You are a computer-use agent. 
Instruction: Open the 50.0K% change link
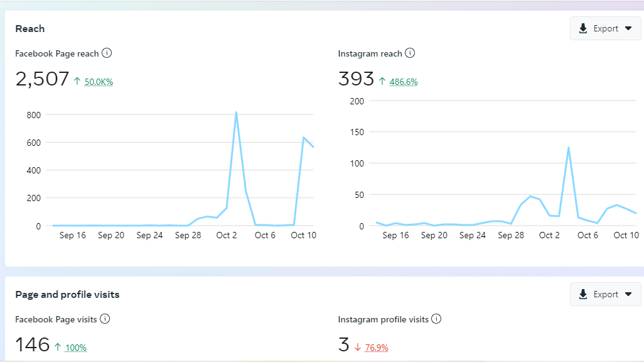point(99,82)
